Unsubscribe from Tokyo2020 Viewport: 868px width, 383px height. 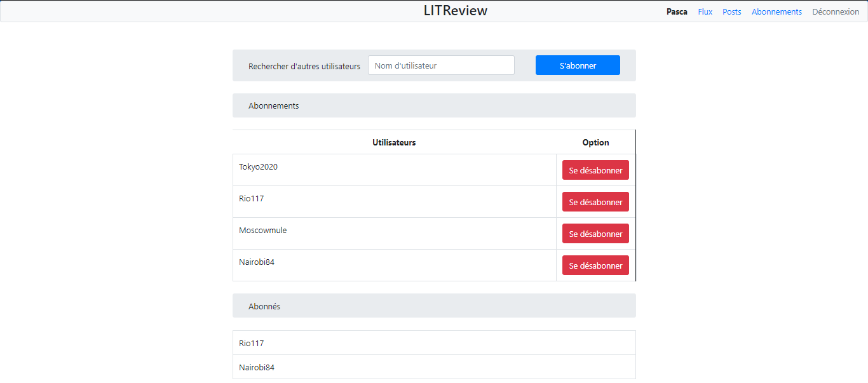(595, 170)
